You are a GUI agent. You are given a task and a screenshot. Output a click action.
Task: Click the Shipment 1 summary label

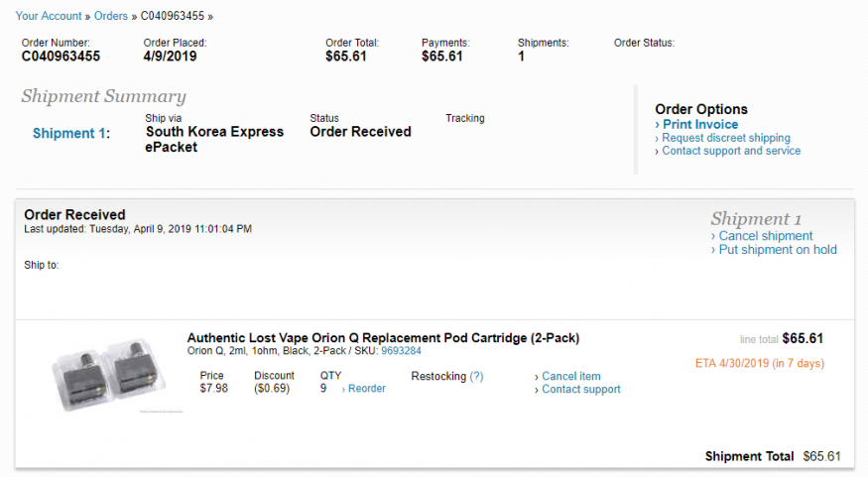(x=71, y=133)
